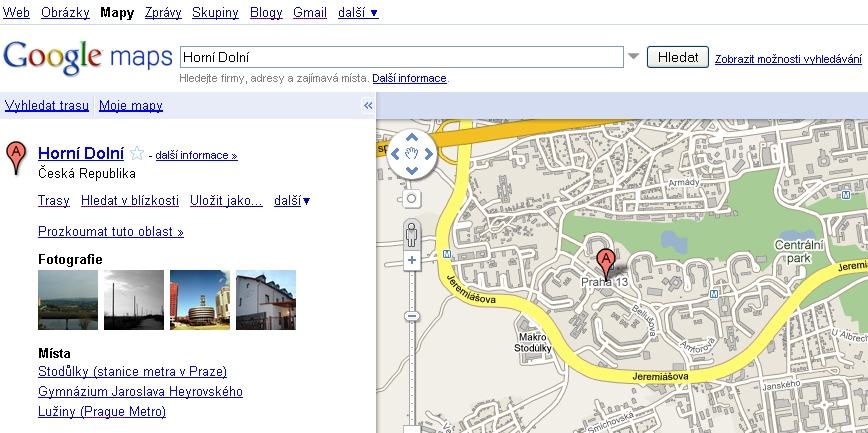Open the third photo with round building
This screenshot has width=868, height=433.
point(199,300)
